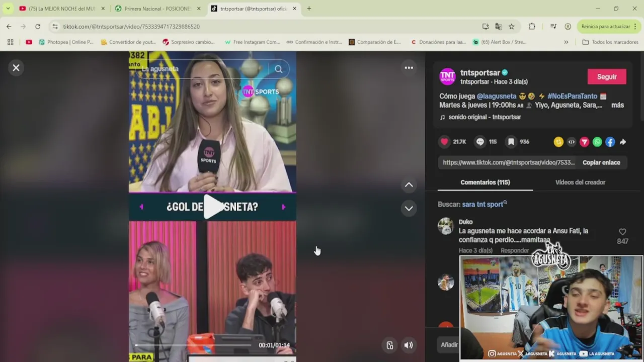The height and width of the screenshot is (362, 644).
Task: Switch to 'Primera Nacional' browser tab
Action: [157, 9]
